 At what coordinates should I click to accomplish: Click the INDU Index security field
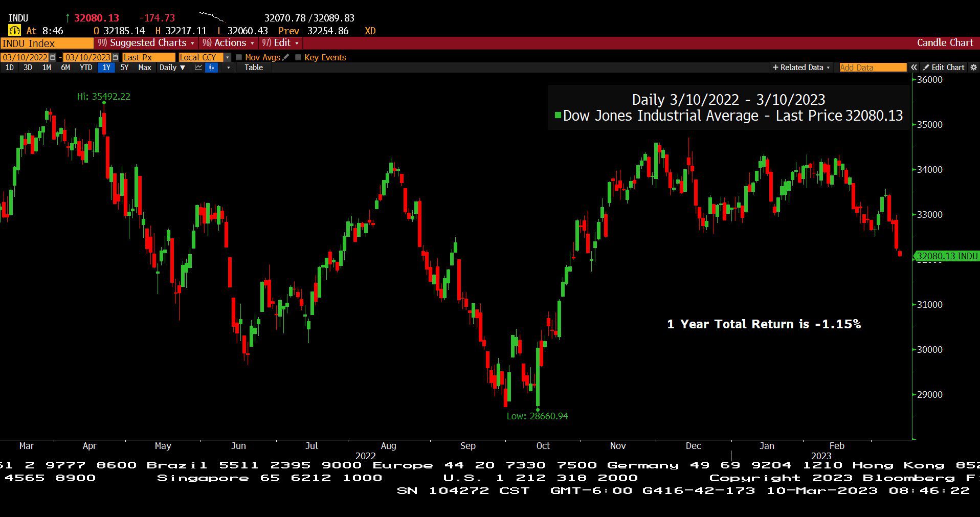tap(47, 43)
